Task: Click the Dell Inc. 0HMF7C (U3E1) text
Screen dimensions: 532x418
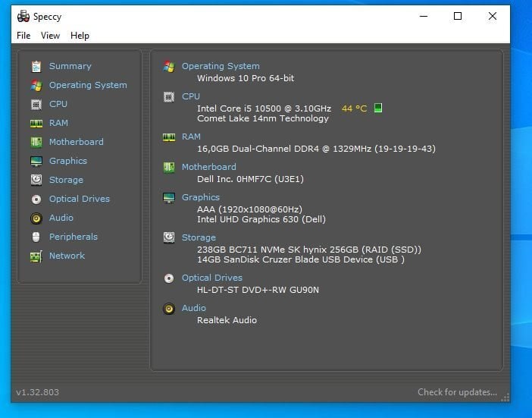Action: (x=250, y=179)
